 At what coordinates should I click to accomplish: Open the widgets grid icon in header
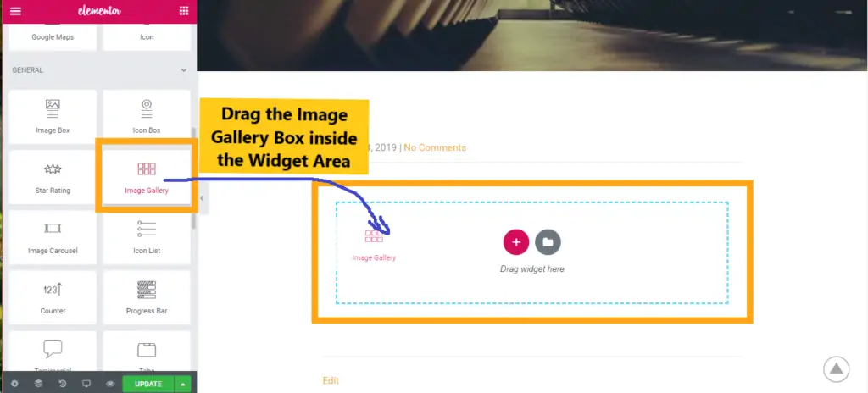pyautogui.click(x=184, y=11)
